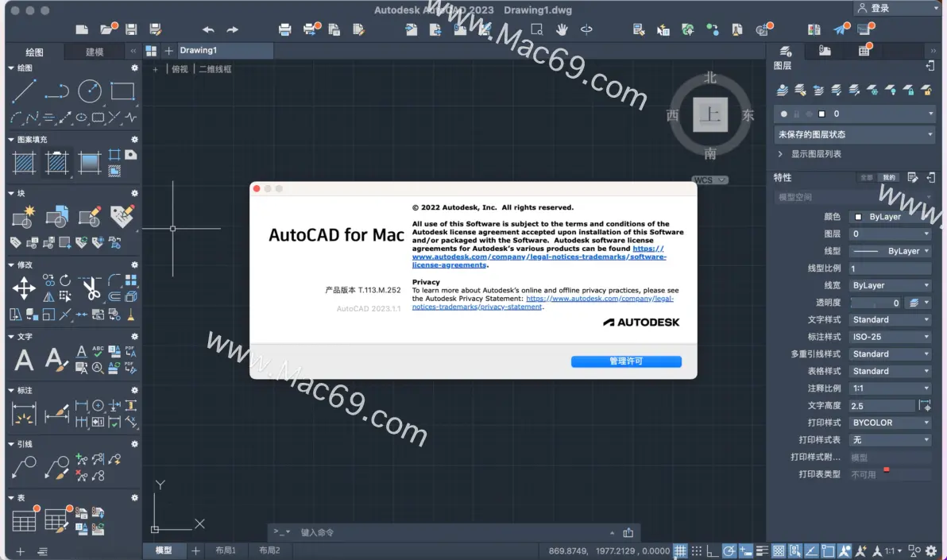
Task: Toggle 我的 properties filter
Action: 889,178
